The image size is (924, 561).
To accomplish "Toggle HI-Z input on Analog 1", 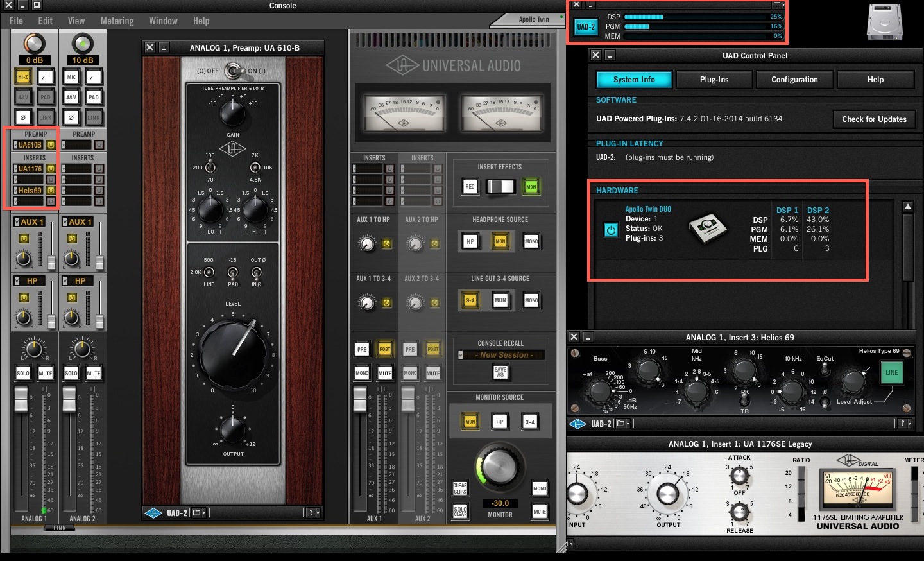I will [23, 77].
